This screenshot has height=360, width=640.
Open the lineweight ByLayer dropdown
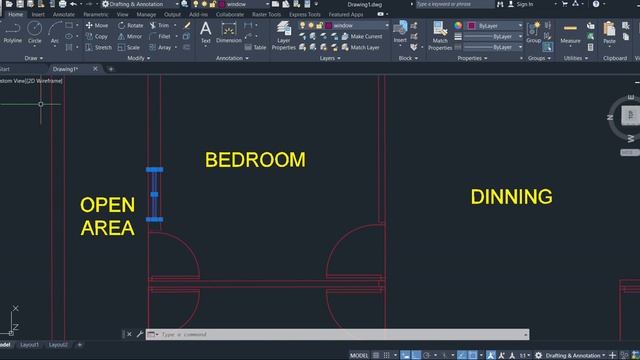click(x=493, y=36)
